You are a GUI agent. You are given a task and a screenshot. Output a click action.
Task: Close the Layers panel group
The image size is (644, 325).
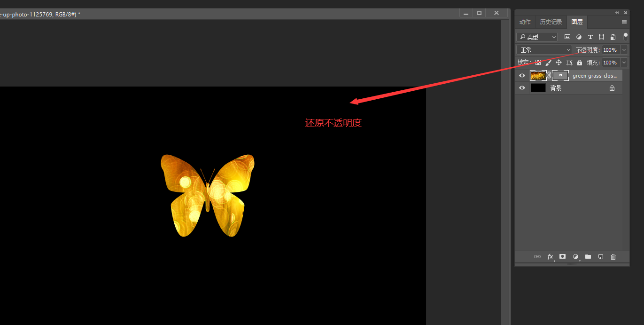(626, 13)
